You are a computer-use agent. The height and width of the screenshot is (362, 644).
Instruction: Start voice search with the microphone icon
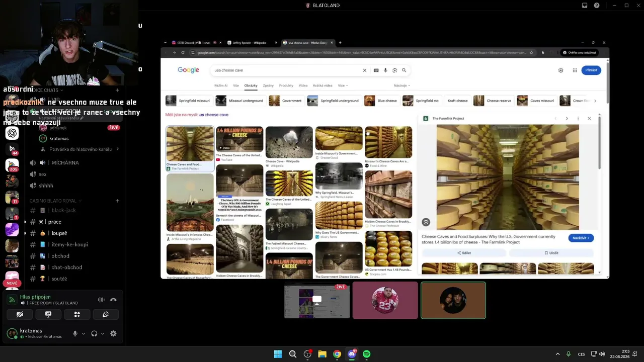click(x=385, y=70)
